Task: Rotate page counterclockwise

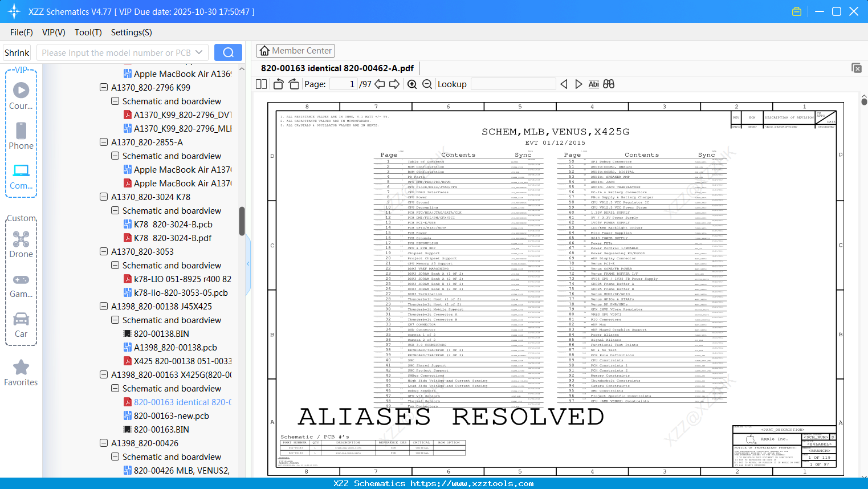Action: pos(279,84)
